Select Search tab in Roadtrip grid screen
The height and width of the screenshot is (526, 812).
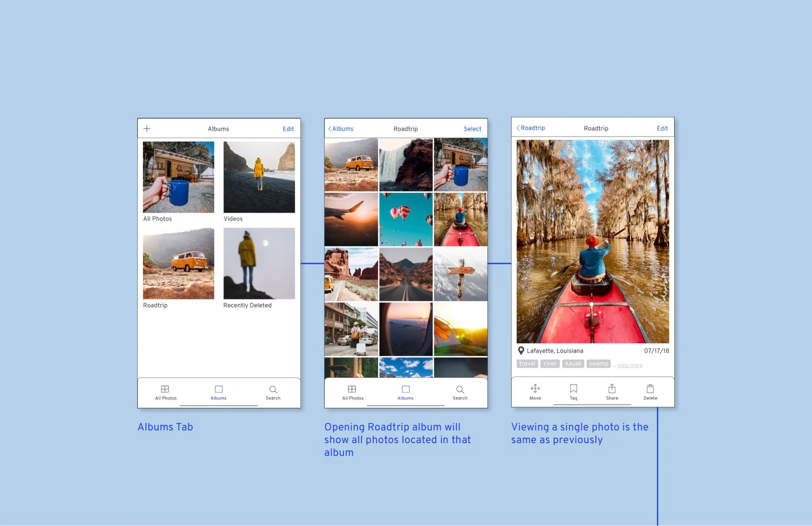460,393
